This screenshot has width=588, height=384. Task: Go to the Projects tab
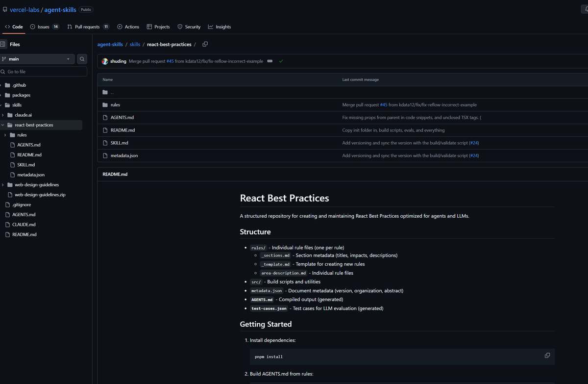[x=158, y=27]
